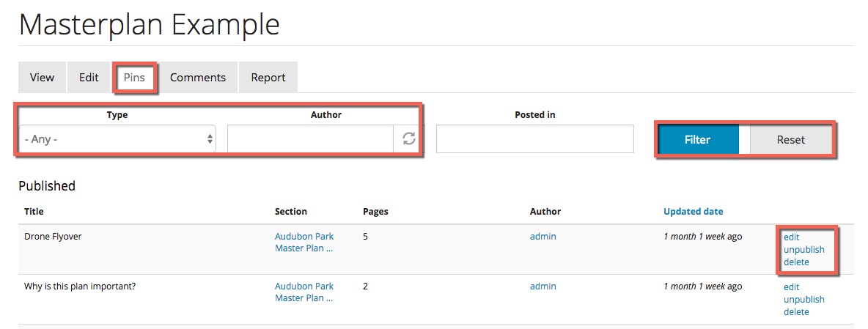Delete the Drone Flyover pin
868x329 pixels.
(x=796, y=262)
